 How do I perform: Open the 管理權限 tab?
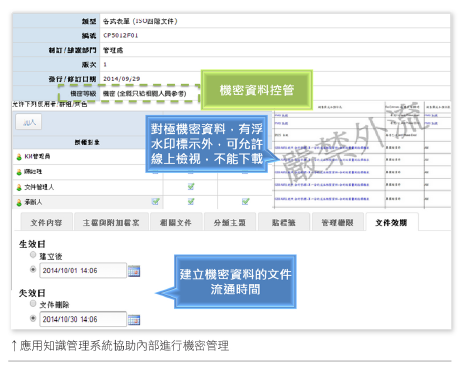(x=337, y=222)
